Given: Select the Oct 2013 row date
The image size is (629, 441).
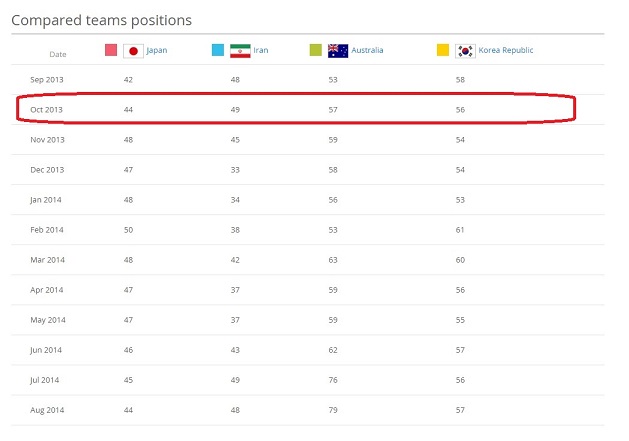Looking at the screenshot, I should pos(47,109).
